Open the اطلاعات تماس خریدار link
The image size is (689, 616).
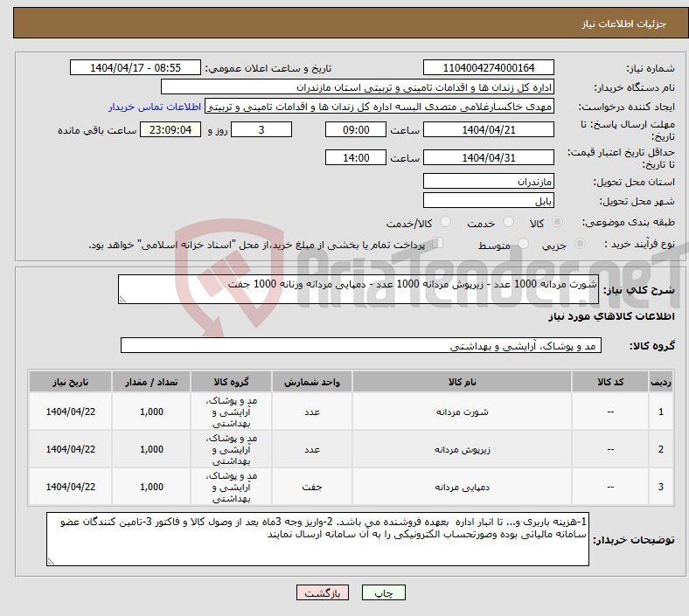155,107
